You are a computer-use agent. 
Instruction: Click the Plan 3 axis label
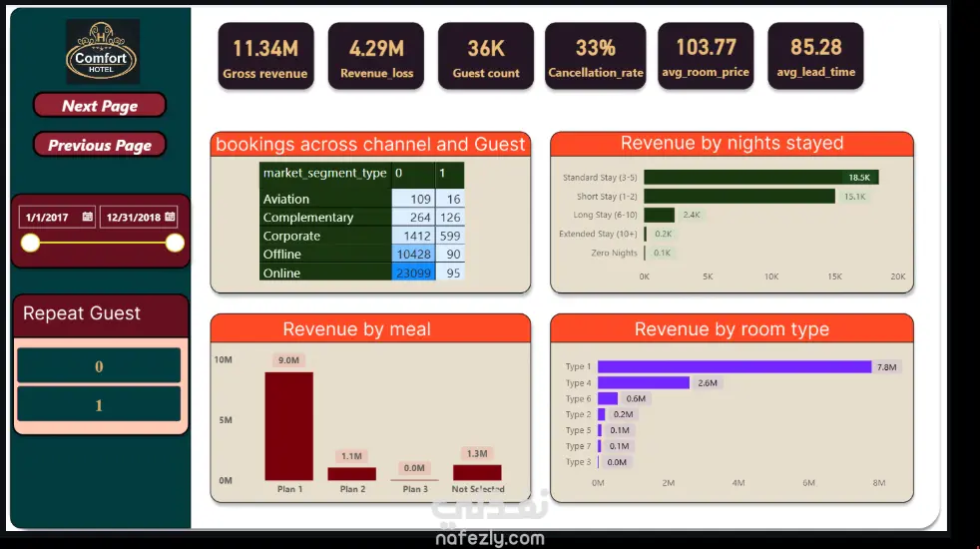[x=415, y=489]
